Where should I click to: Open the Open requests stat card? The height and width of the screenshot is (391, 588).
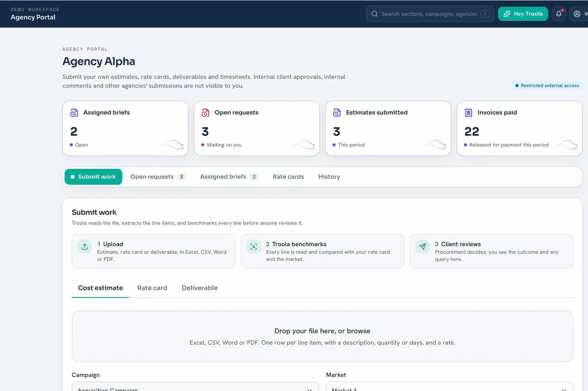(x=257, y=128)
